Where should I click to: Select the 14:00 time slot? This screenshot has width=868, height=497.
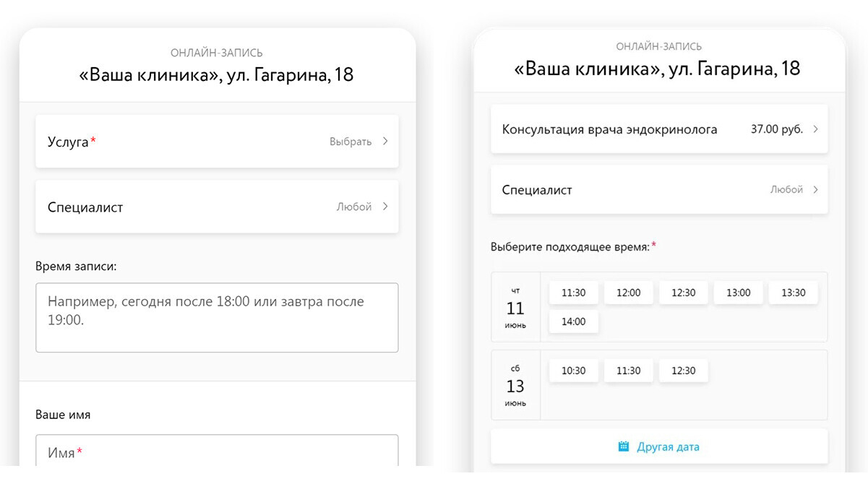pos(573,321)
